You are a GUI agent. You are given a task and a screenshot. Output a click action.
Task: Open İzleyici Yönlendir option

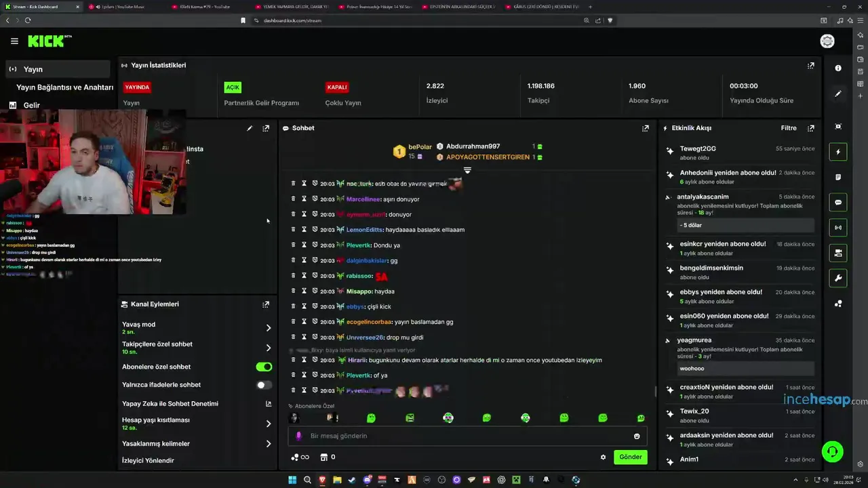(148, 461)
